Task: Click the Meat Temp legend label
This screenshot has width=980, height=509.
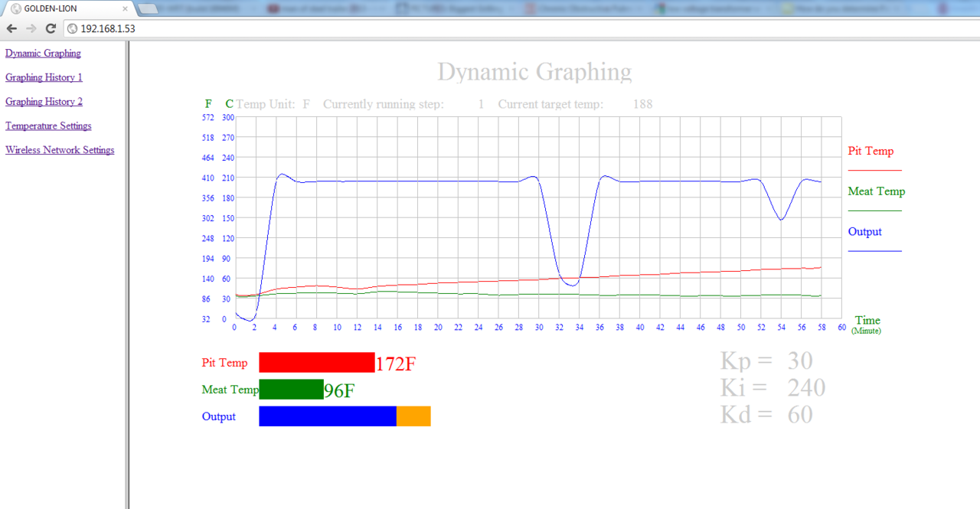Action: pyautogui.click(x=876, y=191)
